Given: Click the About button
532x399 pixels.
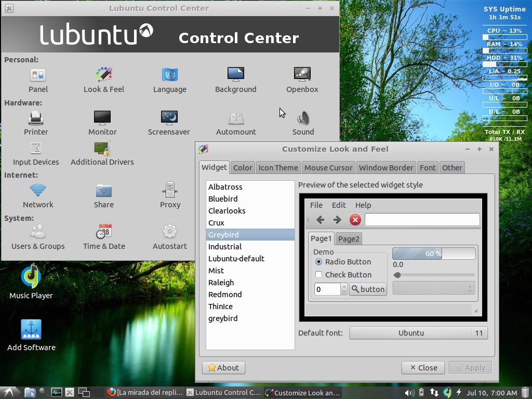Looking at the screenshot, I should 223,367.
